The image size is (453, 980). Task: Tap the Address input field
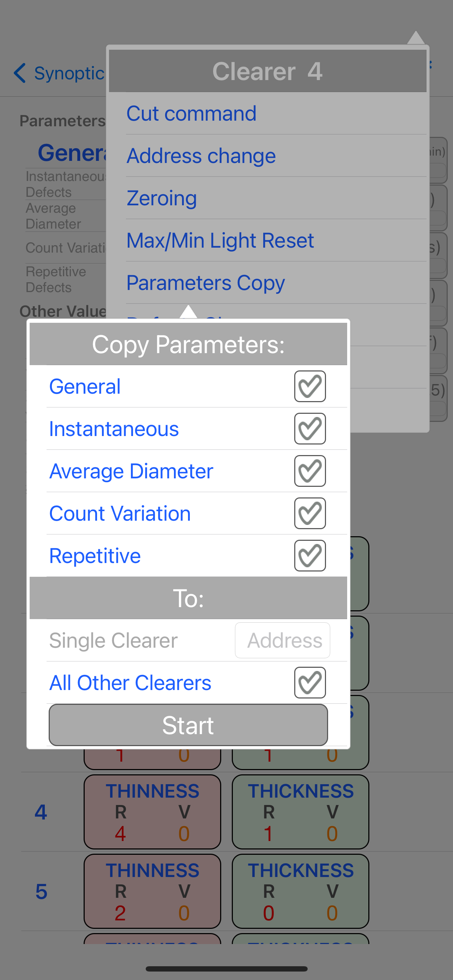click(x=282, y=640)
